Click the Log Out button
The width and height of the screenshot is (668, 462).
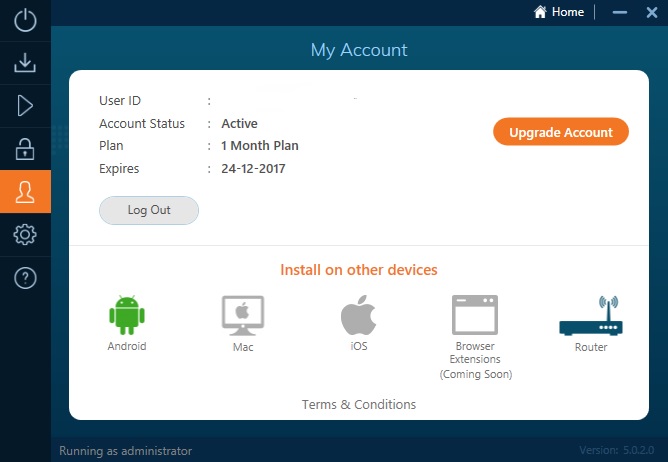pos(149,210)
